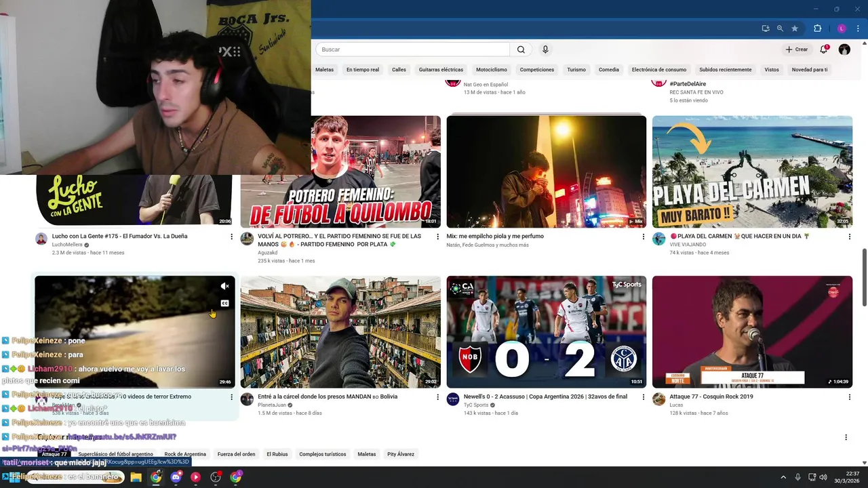
Task: Toggle captions on the video preview
Action: point(224,304)
